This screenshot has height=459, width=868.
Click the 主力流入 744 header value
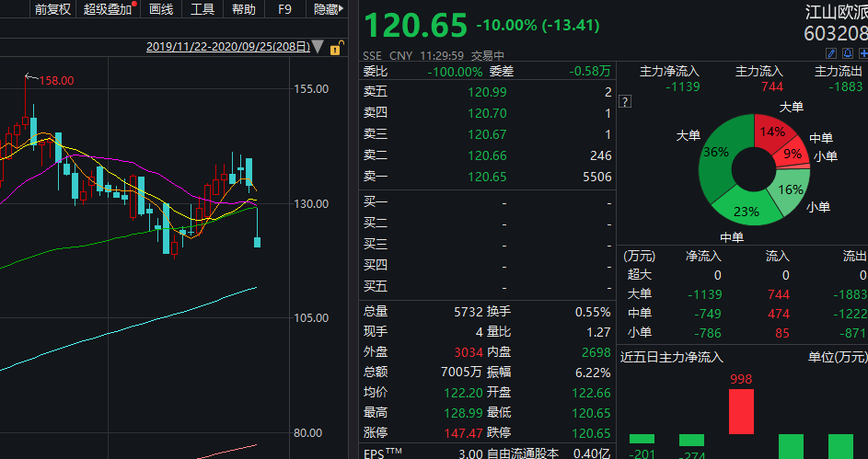[x=772, y=86]
